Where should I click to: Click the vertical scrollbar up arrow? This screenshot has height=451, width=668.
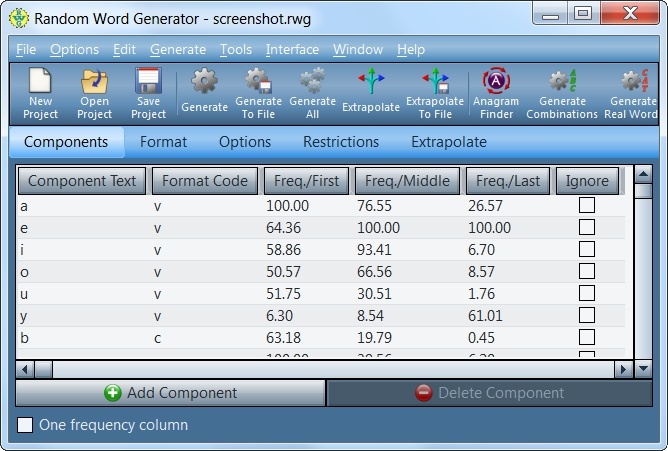click(643, 174)
